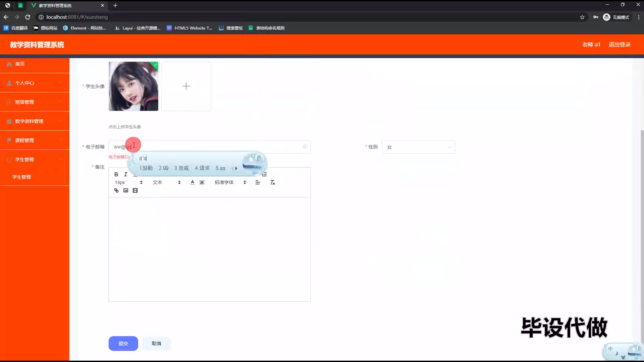Open the text alignment options
This screenshot has height=362, width=644.
pyautogui.click(x=258, y=182)
